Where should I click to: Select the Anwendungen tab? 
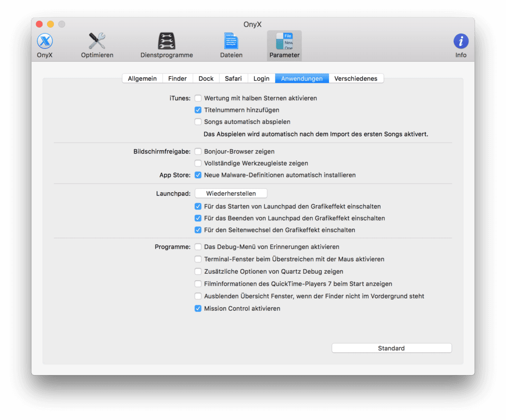click(302, 79)
